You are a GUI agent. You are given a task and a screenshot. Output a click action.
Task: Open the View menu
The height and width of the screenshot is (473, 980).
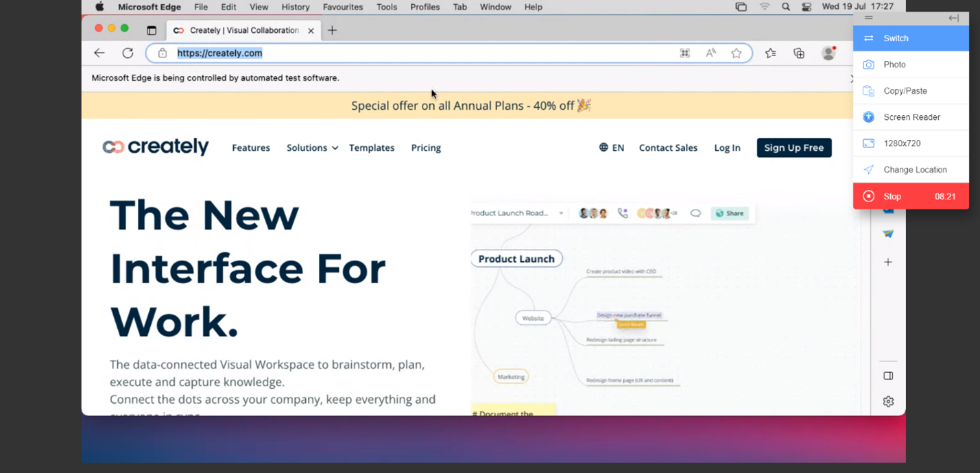(259, 7)
